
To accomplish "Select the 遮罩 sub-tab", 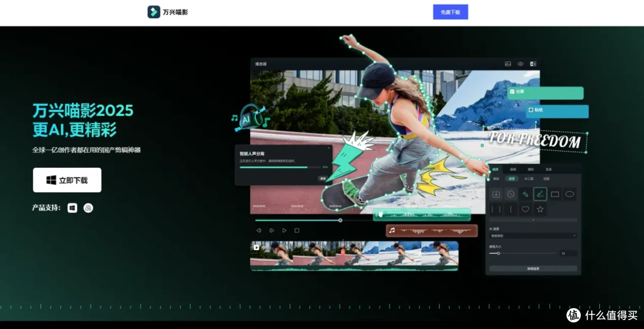I will click(512, 179).
